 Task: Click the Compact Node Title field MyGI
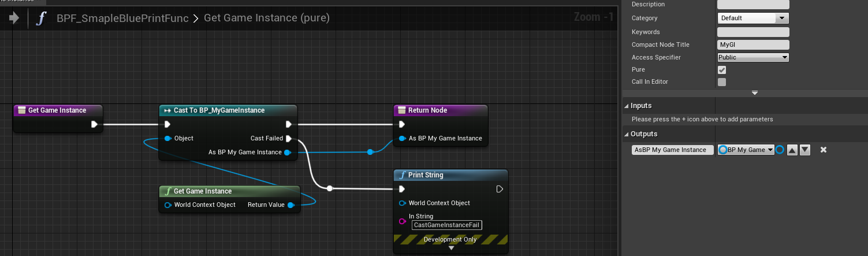pyautogui.click(x=753, y=44)
